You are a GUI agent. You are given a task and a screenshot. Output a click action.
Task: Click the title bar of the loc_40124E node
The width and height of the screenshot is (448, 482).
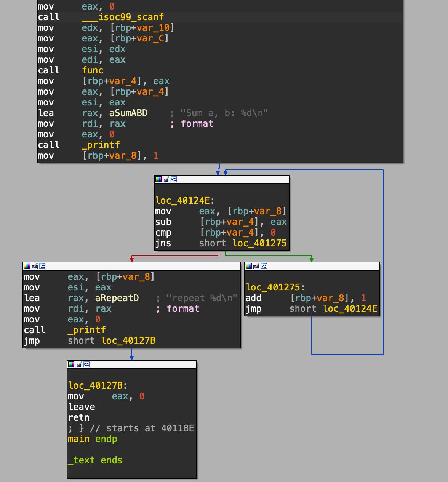222,179
